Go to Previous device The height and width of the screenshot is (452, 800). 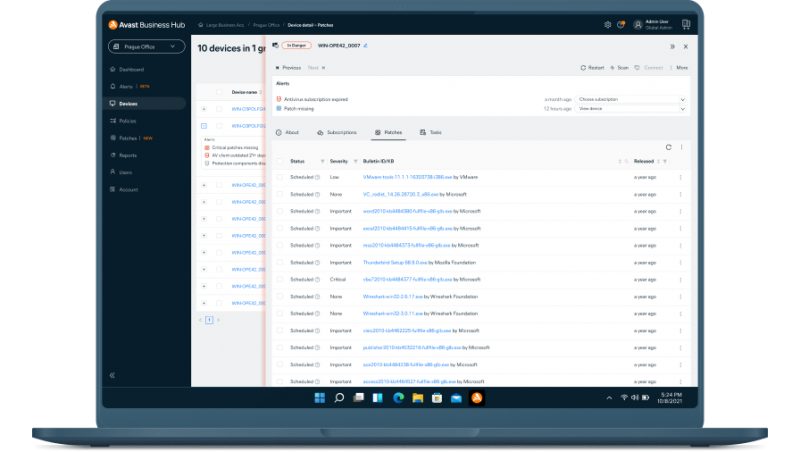(289, 68)
